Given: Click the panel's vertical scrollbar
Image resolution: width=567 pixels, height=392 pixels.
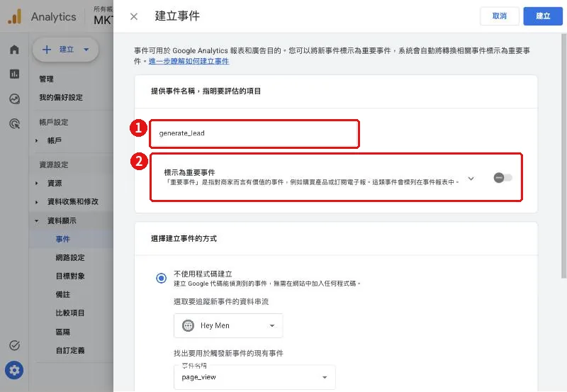Looking at the screenshot, I should click(563, 155).
